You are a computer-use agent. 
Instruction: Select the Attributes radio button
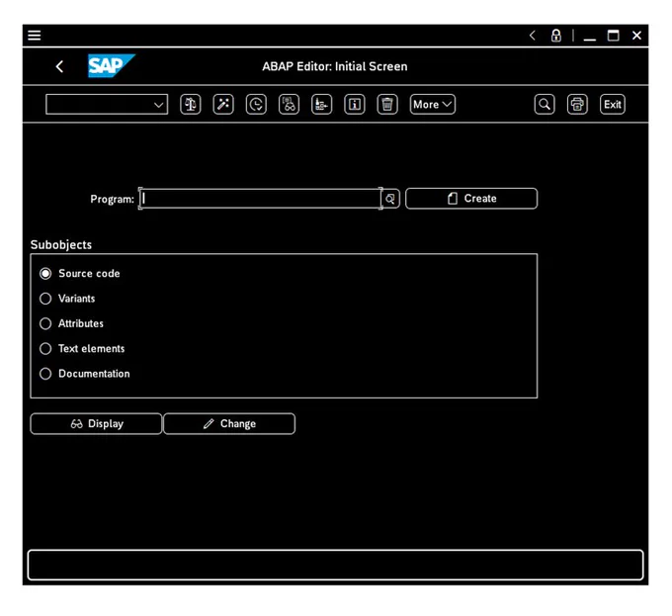click(45, 323)
